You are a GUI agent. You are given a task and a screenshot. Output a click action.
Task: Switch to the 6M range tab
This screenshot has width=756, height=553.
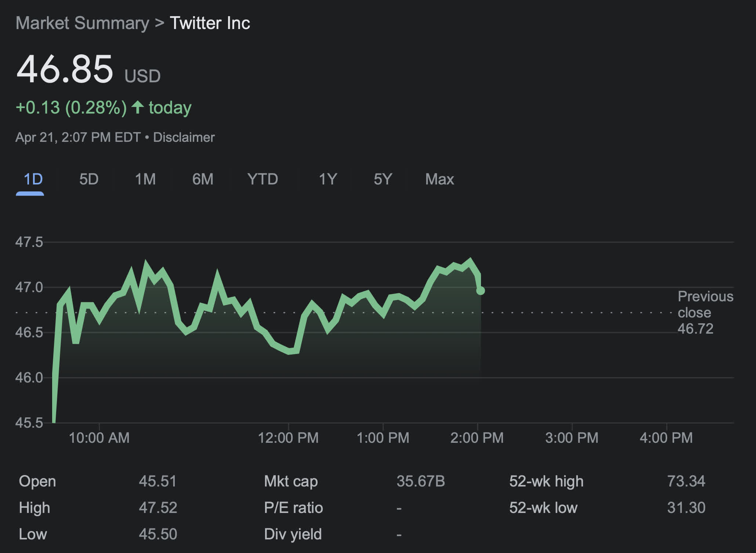203,179
